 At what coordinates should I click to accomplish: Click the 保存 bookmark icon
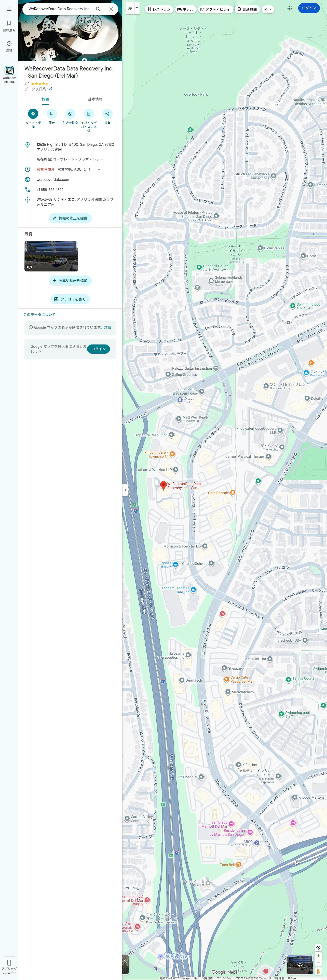52,114
